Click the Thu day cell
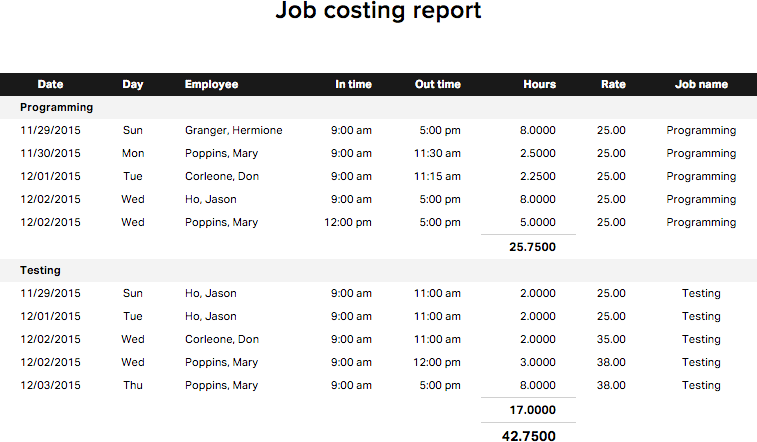This screenshot has height=442, width=757. 133,385
